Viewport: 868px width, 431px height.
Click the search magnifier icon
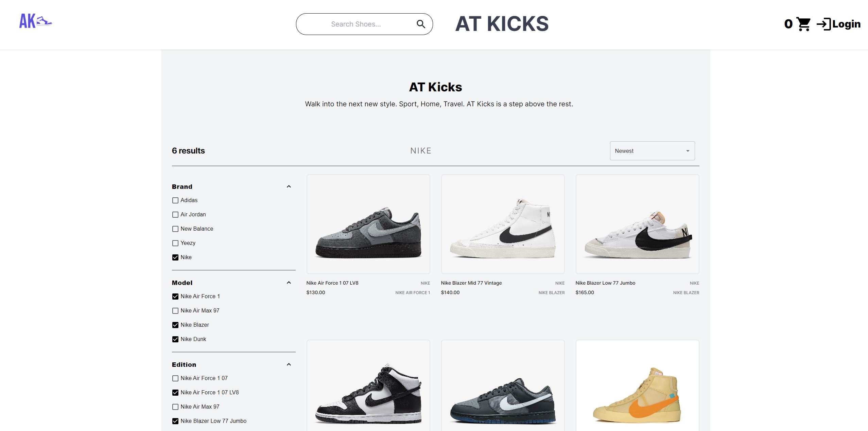coord(421,24)
